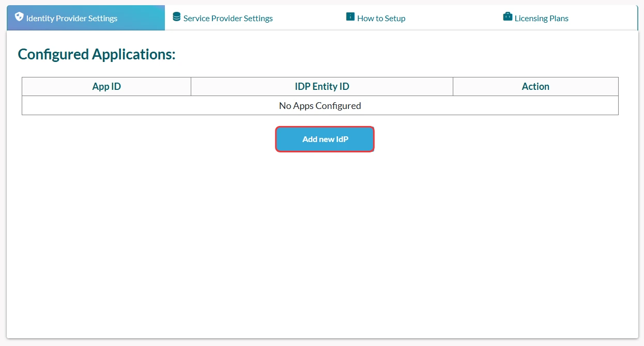The width and height of the screenshot is (644, 346).
Task: Click the briefcase icon beside Licensing Plans
Action: (x=508, y=17)
